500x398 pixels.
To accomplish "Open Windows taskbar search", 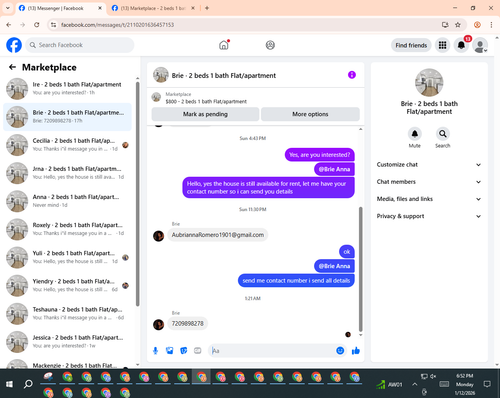I will click(x=28, y=384).
